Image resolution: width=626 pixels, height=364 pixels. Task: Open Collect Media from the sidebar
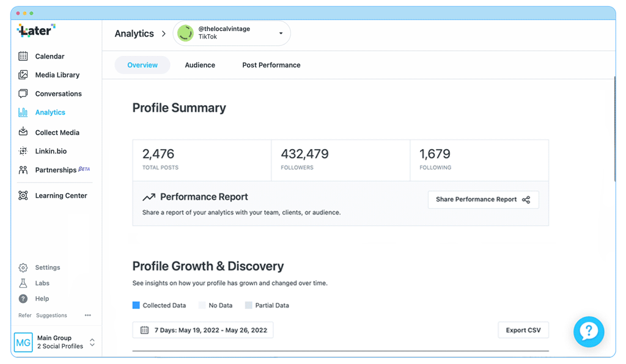click(57, 133)
